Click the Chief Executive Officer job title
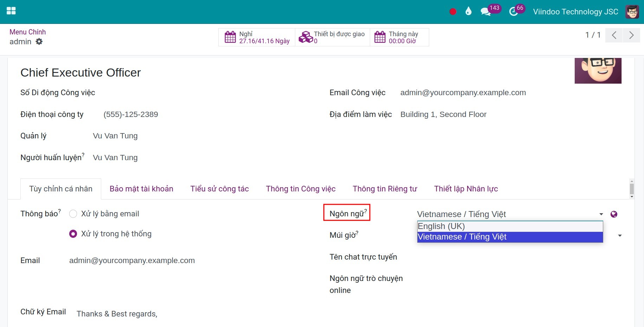 tap(80, 73)
